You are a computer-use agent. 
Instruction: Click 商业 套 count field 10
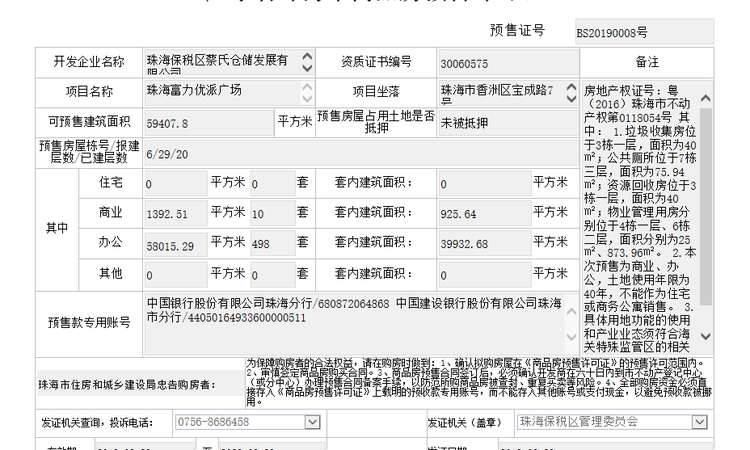pos(273,213)
